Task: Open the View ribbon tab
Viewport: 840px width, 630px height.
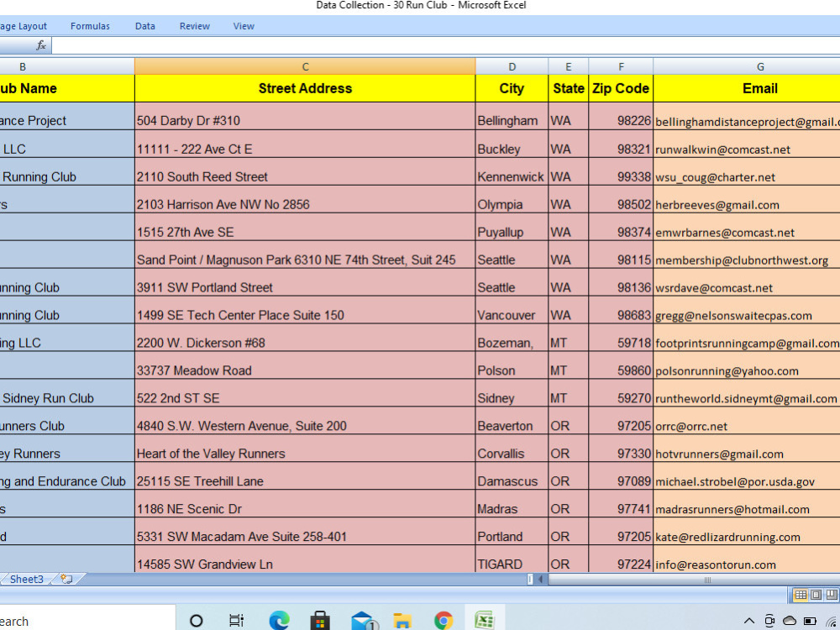Action: pos(244,26)
